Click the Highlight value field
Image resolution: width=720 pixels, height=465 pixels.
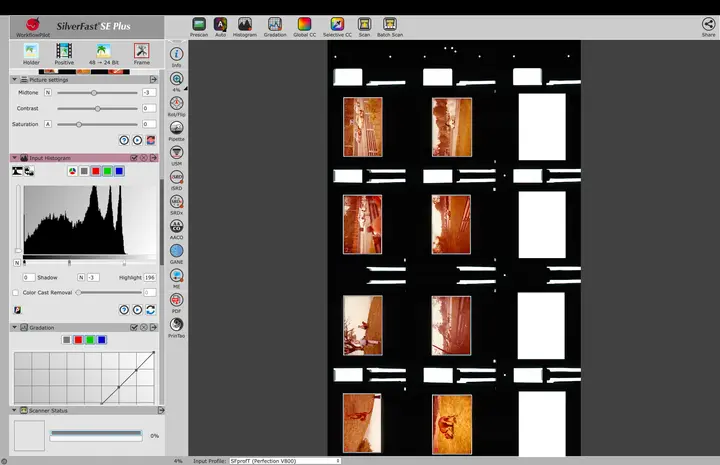150,277
